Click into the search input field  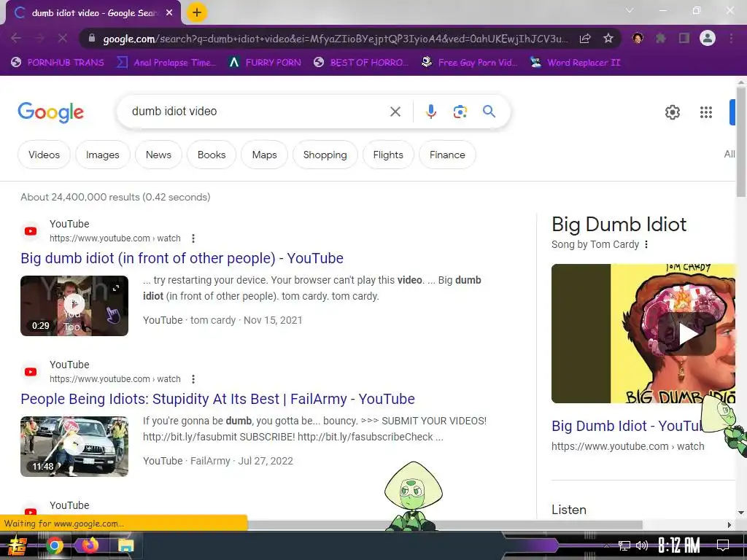pyautogui.click(x=258, y=112)
